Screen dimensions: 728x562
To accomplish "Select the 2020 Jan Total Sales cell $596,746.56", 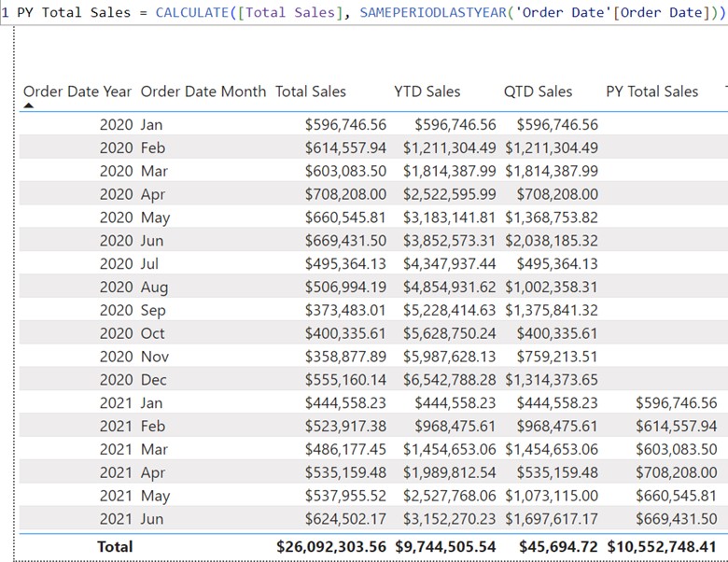I will coord(344,124).
